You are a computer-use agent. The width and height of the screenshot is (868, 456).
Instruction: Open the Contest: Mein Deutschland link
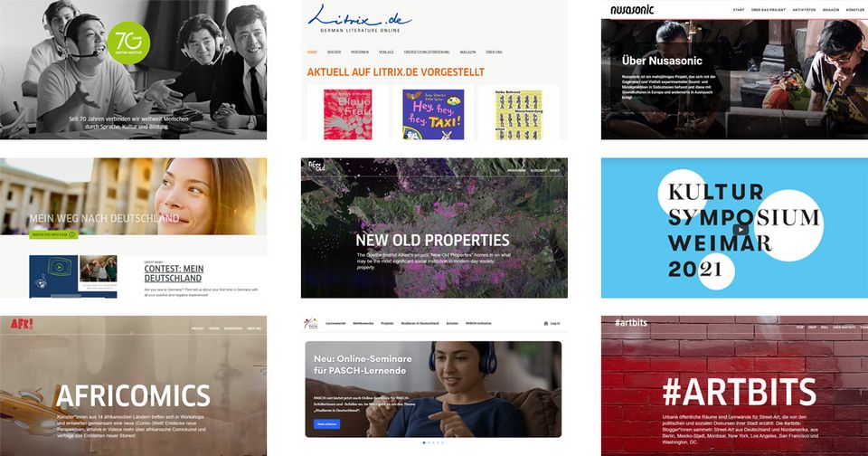pos(174,273)
